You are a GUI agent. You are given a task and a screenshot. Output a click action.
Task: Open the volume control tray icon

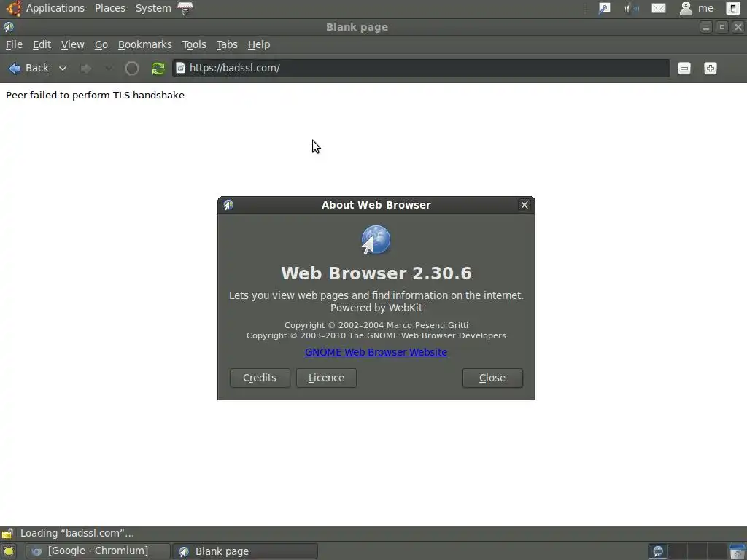631,8
